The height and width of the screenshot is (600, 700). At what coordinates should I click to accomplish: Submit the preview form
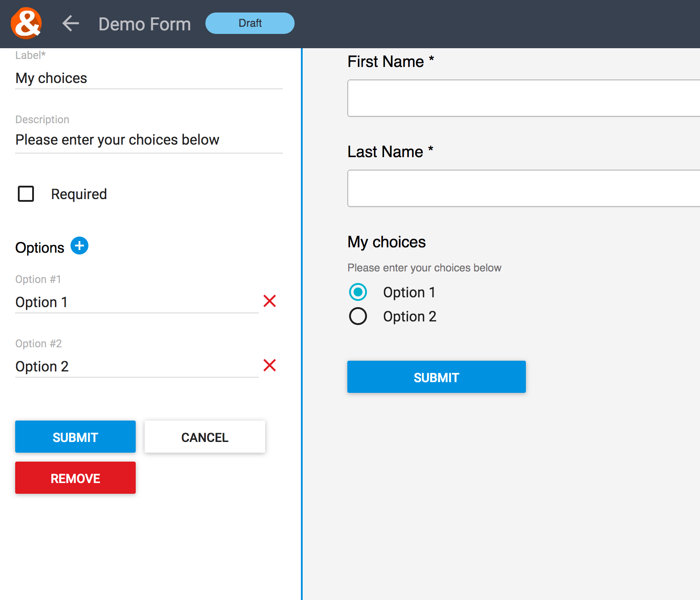(x=437, y=377)
